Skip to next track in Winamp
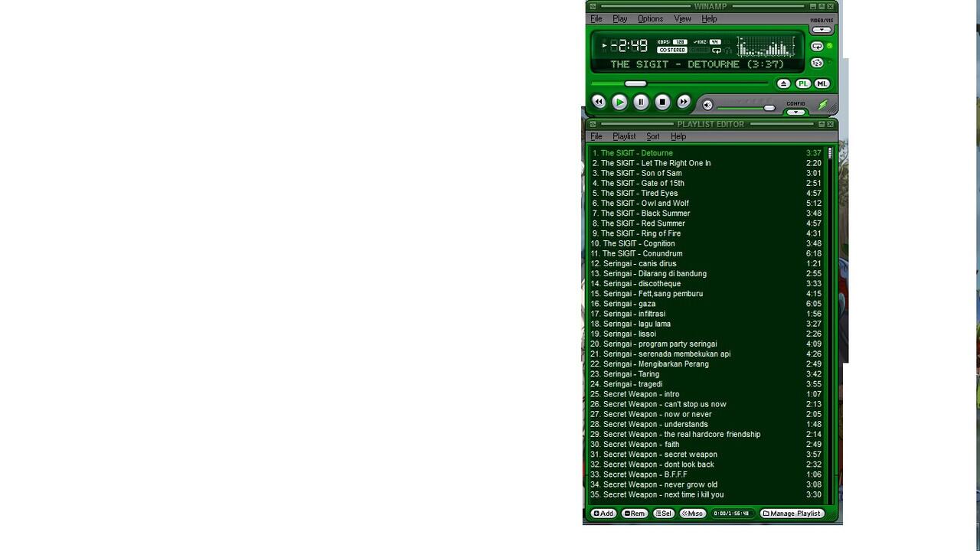The width and height of the screenshot is (980, 551). (684, 102)
